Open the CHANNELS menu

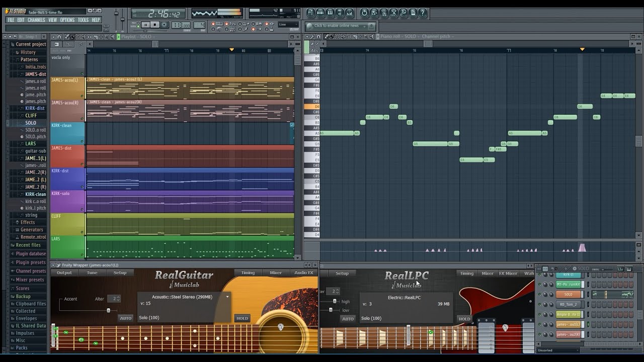(36, 20)
